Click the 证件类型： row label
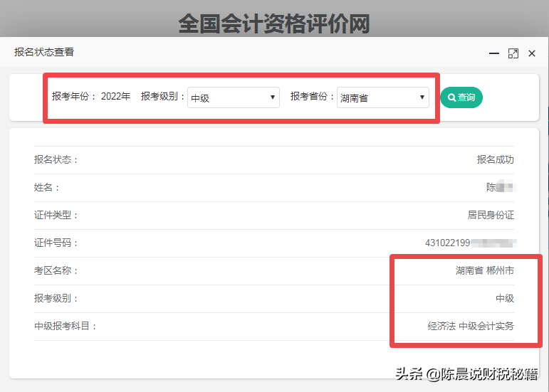549x392 pixels. click(56, 215)
